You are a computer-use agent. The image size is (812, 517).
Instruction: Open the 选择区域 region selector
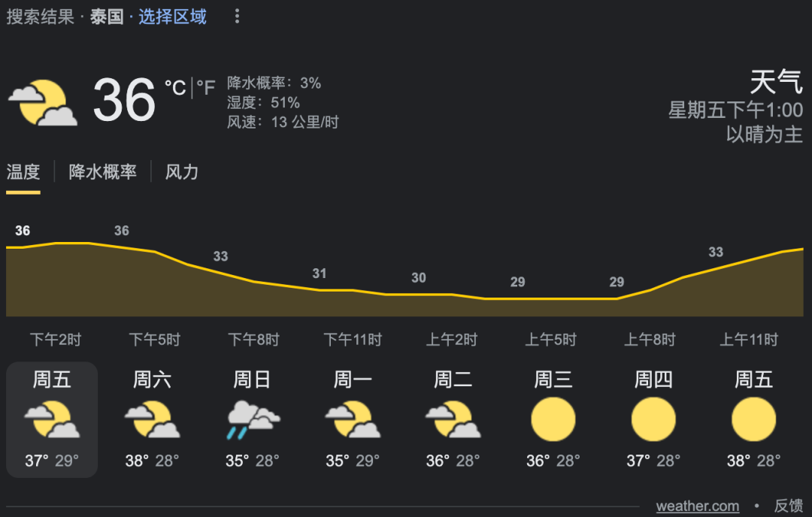click(172, 17)
